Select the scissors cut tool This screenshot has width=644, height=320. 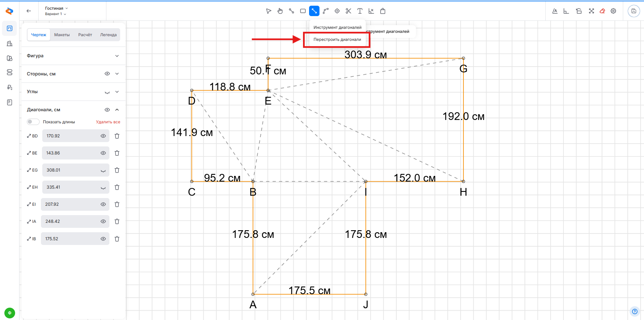pos(348,11)
